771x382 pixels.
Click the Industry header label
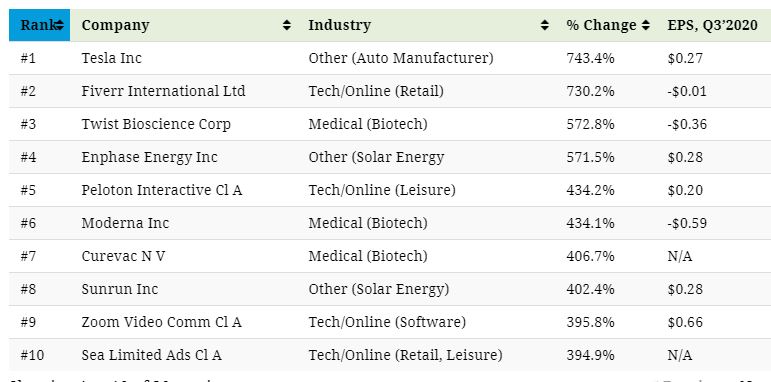(340, 25)
